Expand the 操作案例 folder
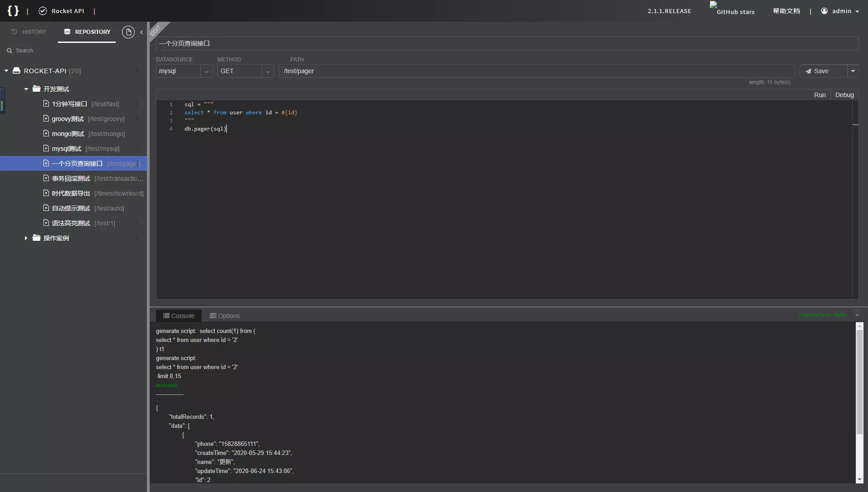868x492 pixels. pyautogui.click(x=26, y=238)
